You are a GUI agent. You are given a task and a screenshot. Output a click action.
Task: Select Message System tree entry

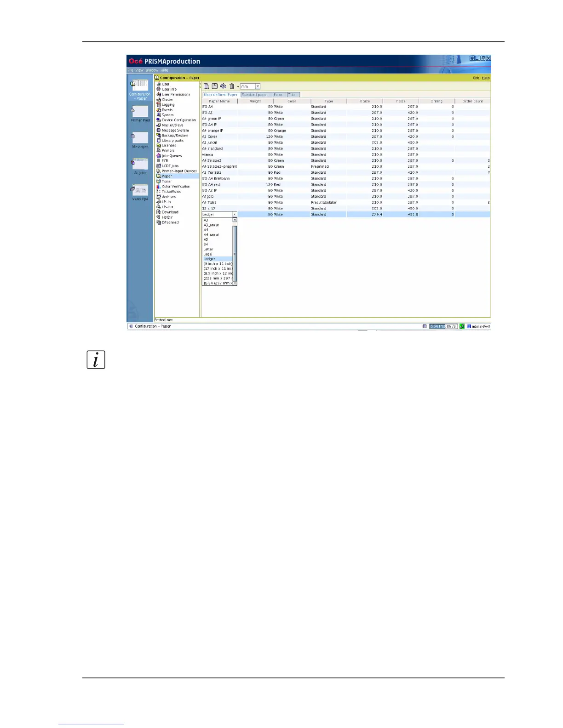pos(175,130)
